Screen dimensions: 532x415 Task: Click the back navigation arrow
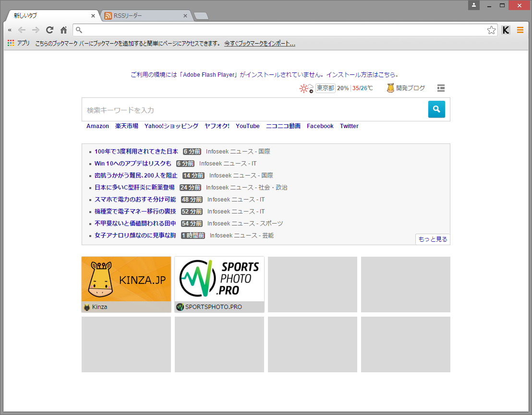pos(22,30)
